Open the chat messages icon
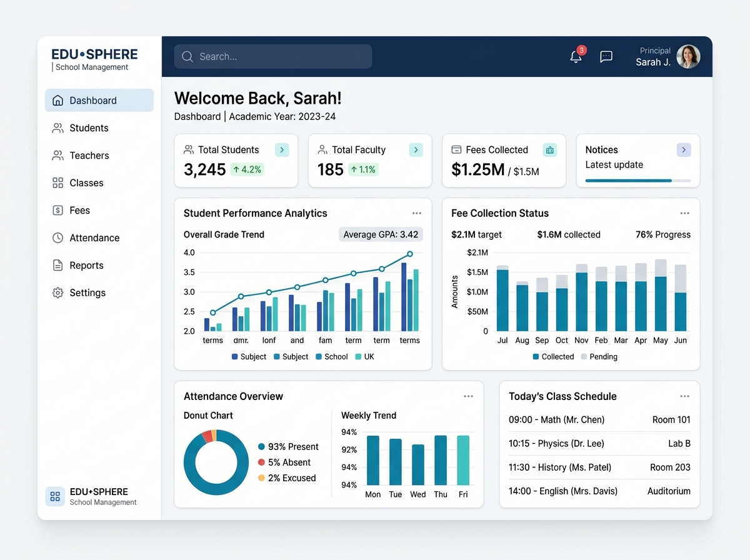This screenshot has height=560, width=750. [606, 57]
